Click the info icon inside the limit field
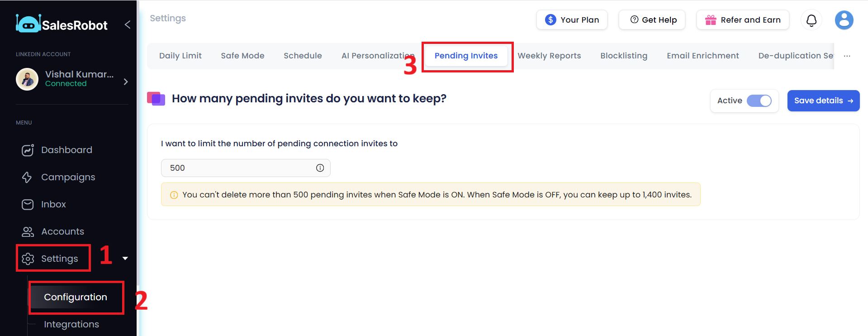Viewport: 868px width, 336px height. point(320,168)
